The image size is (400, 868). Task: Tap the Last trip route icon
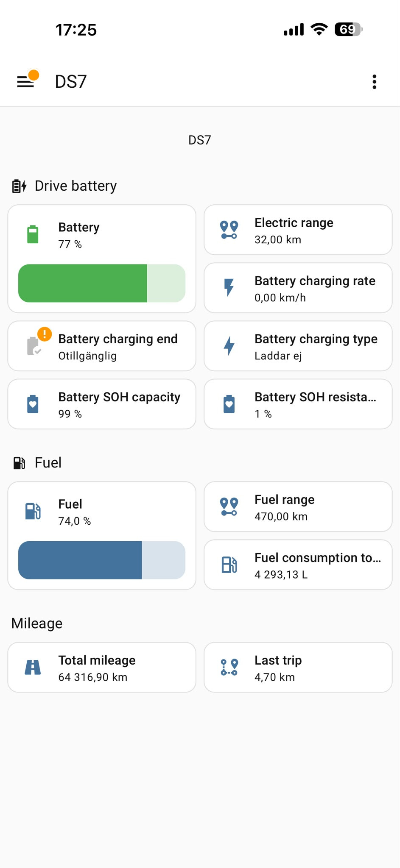click(x=229, y=667)
